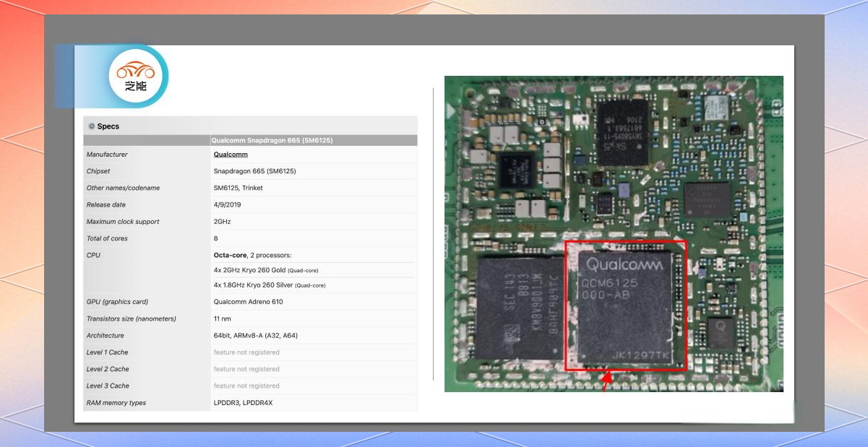Select the Chipset value 'Snapdragon 665 (SM6125)'

tap(254, 171)
